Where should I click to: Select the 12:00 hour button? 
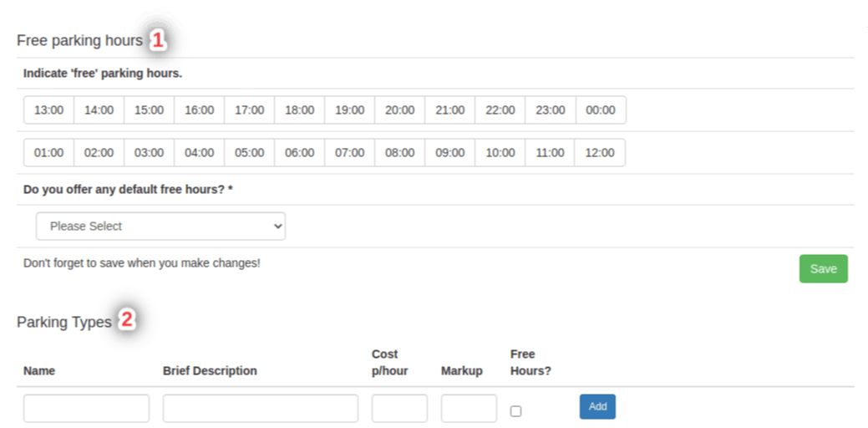point(600,153)
